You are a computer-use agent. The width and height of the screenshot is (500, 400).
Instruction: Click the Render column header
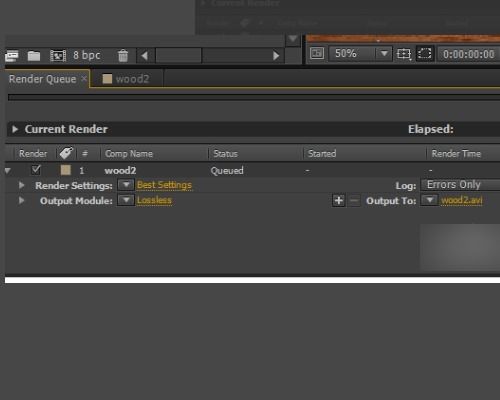[33, 154]
